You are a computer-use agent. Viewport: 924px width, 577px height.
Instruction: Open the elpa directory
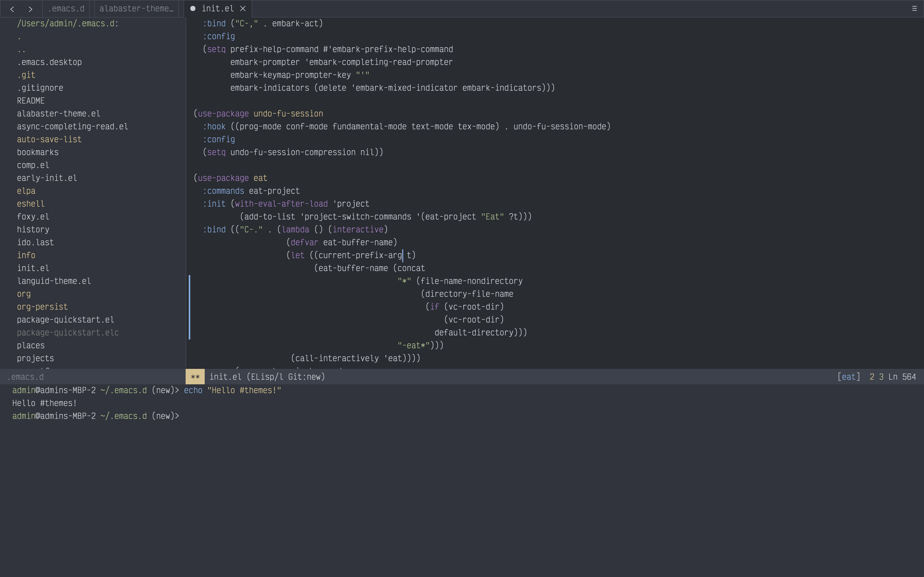click(x=26, y=191)
